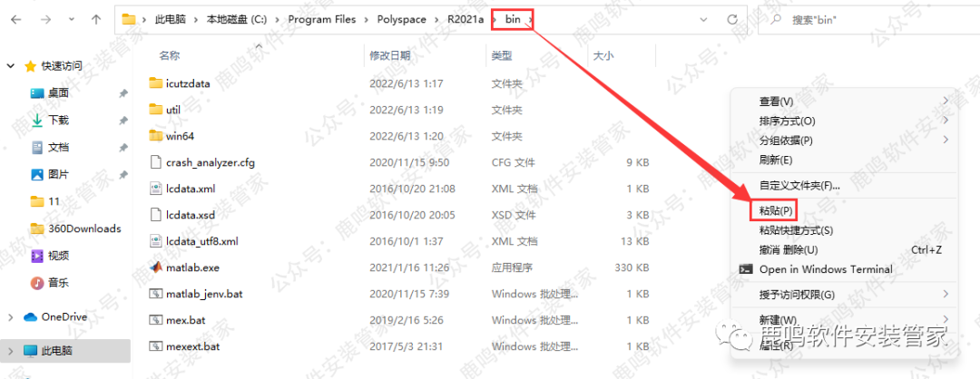The height and width of the screenshot is (379, 980).
Task: Select the matlab.exe application icon
Action: point(156,267)
